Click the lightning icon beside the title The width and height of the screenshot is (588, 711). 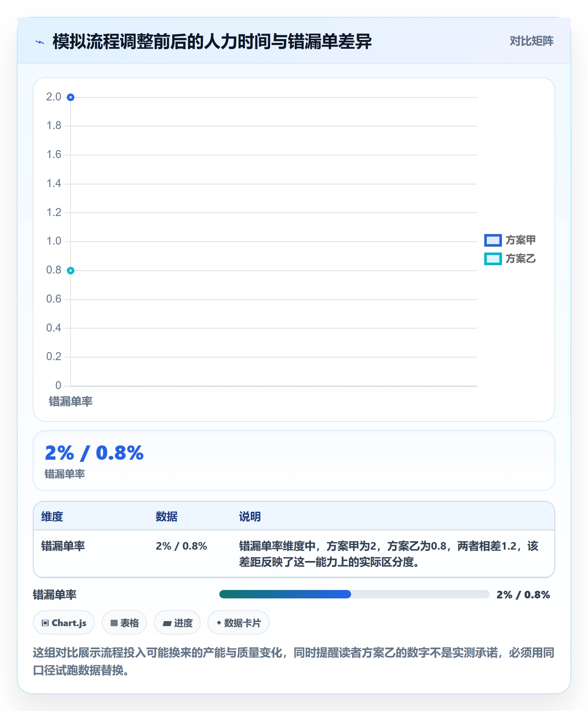click(40, 42)
